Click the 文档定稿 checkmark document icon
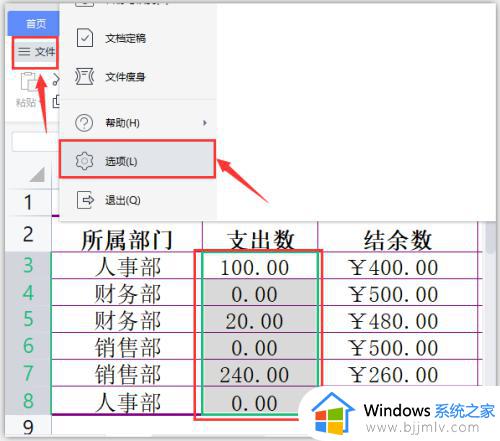Viewport: 500px width, 441px height. [x=85, y=38]
